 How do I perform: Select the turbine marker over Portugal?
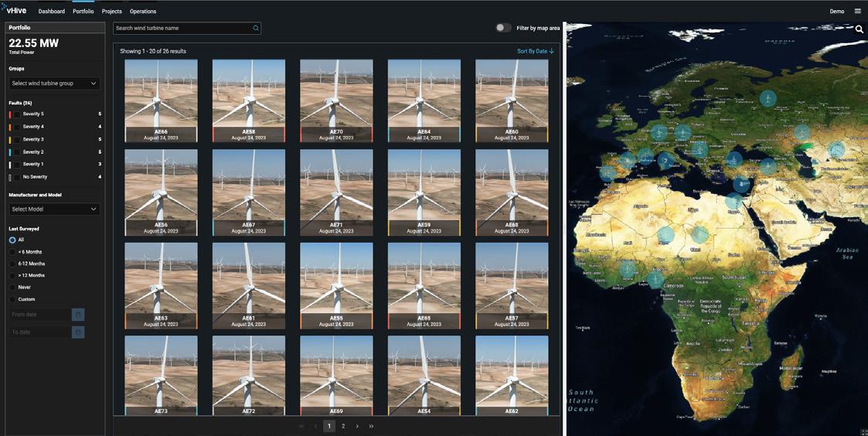[x=608, y=173]
